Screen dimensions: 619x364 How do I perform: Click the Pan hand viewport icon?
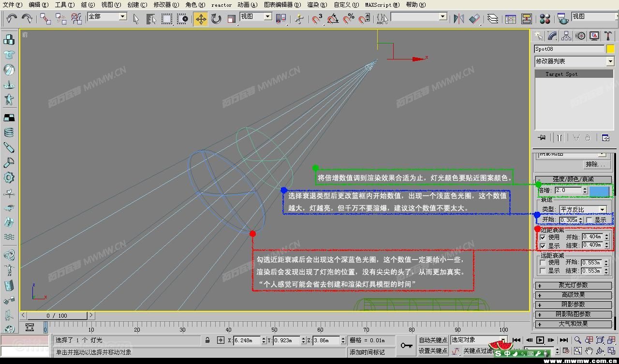(589, 350)
